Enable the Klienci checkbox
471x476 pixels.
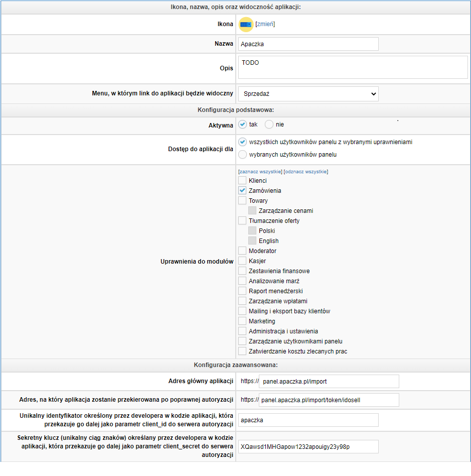(x=242, y=181)
